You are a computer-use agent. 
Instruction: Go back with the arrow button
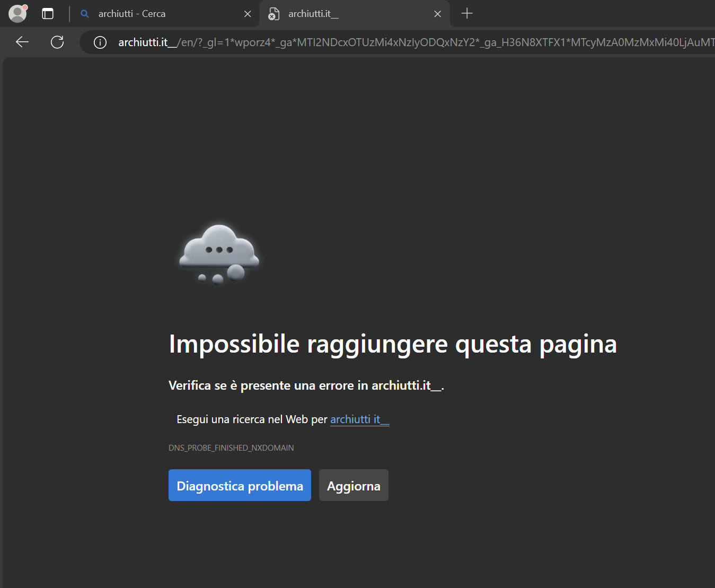[22, 42]
